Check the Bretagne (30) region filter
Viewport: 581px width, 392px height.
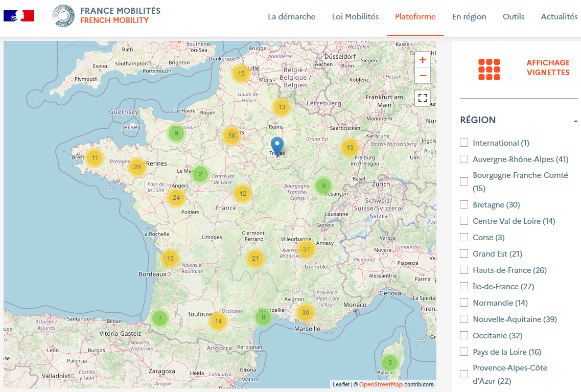click(x=464, y=205)
